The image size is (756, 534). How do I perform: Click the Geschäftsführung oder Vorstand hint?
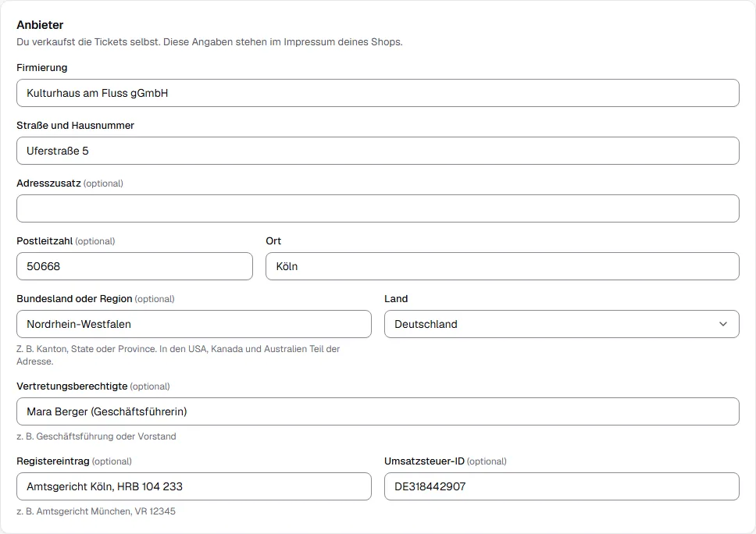click(96, 436)
